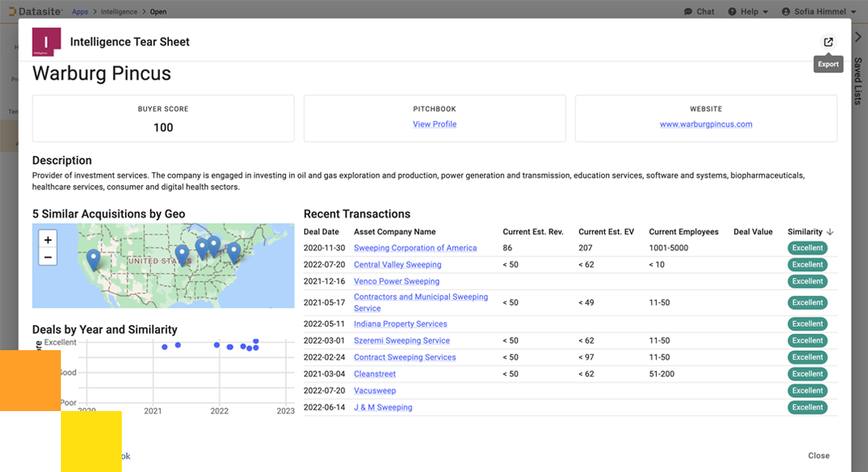Open Contract Sweeping Services link
The image size is (868, 472).
pyautogui.click(x=404, y=357)
